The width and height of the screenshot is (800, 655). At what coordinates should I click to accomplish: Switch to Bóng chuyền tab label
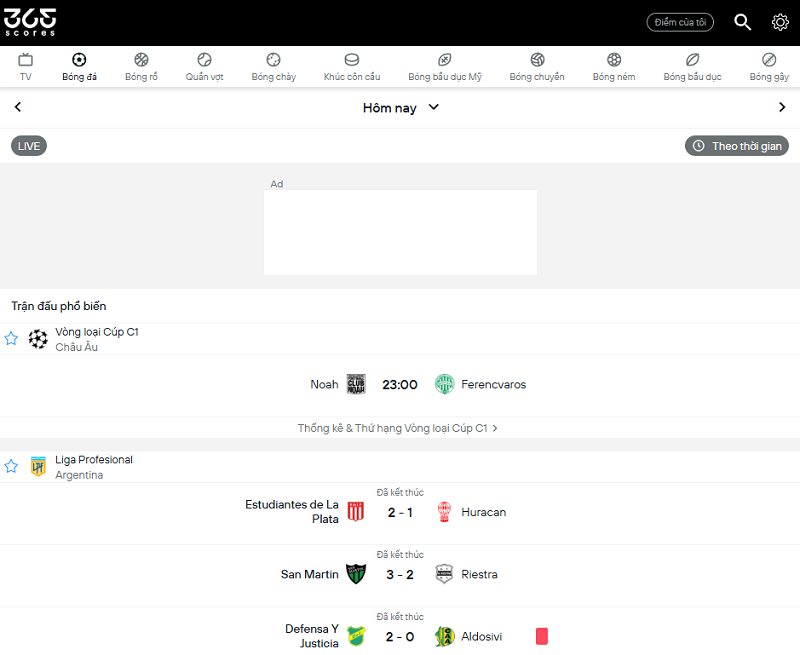point(537,77)
